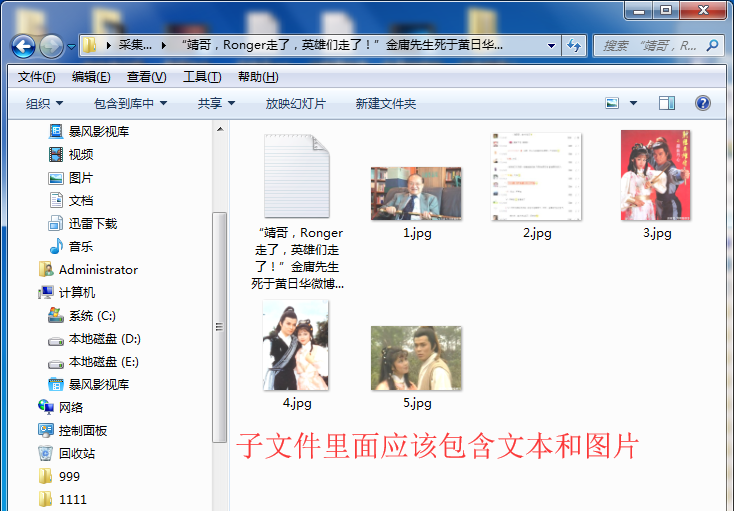Image resolution: width=734 pixels, height=511 pixels.
Task: Click the breadcrumb arrow after 采集...
Action: pos(164,45)
